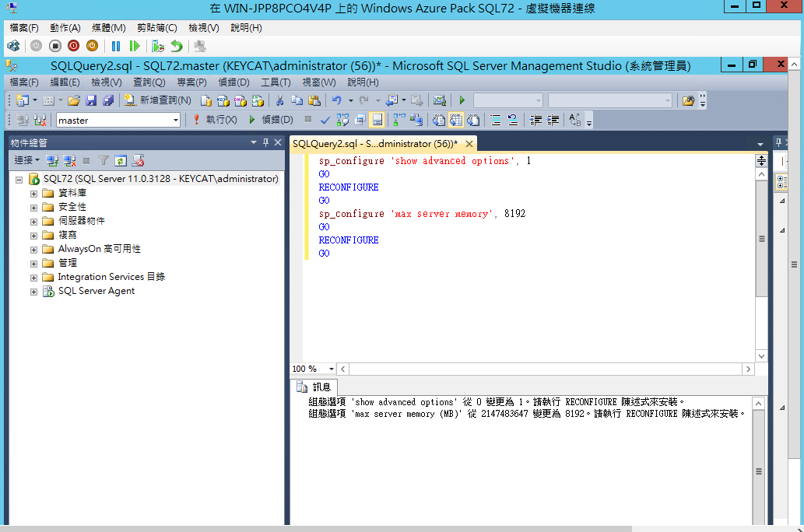
Task: Click the Query Options icon
Action: click(x=360, y=120)
